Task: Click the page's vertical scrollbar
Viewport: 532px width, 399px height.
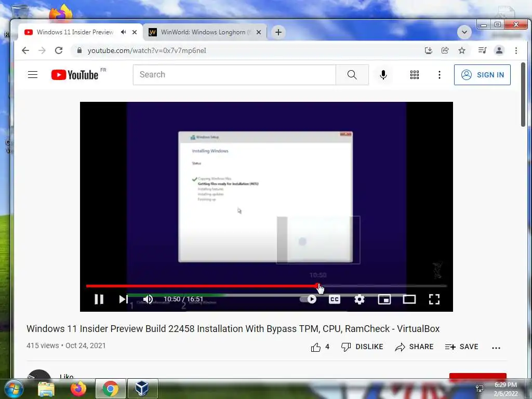Action: tap(523, 95)
